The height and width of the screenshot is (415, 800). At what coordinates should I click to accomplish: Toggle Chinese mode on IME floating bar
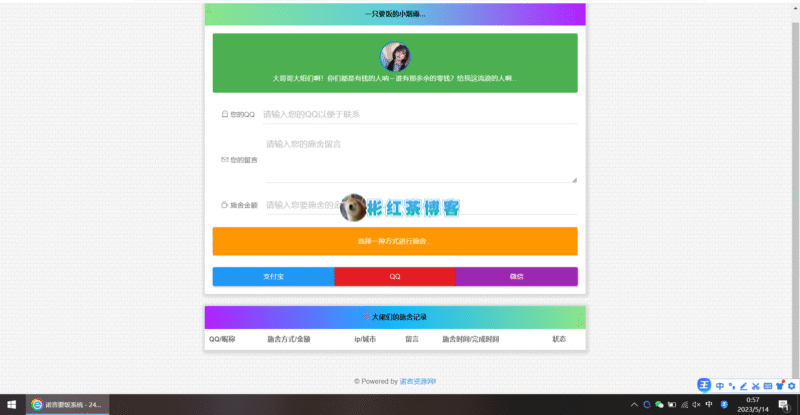(720, 386)
